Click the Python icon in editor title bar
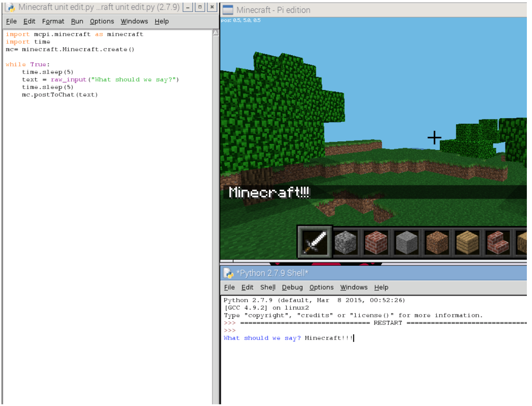Image resolution: width=532 pixels, height=406 pixels. tap(11, 7)
